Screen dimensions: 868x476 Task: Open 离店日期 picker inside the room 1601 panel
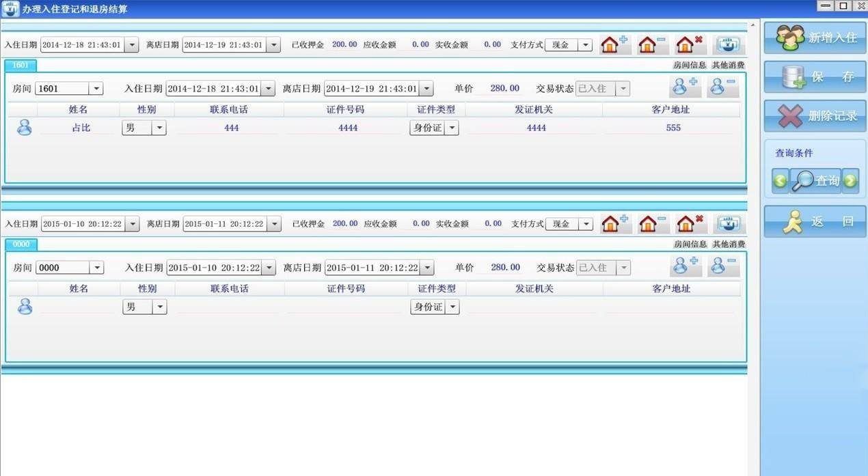(426, 89)
